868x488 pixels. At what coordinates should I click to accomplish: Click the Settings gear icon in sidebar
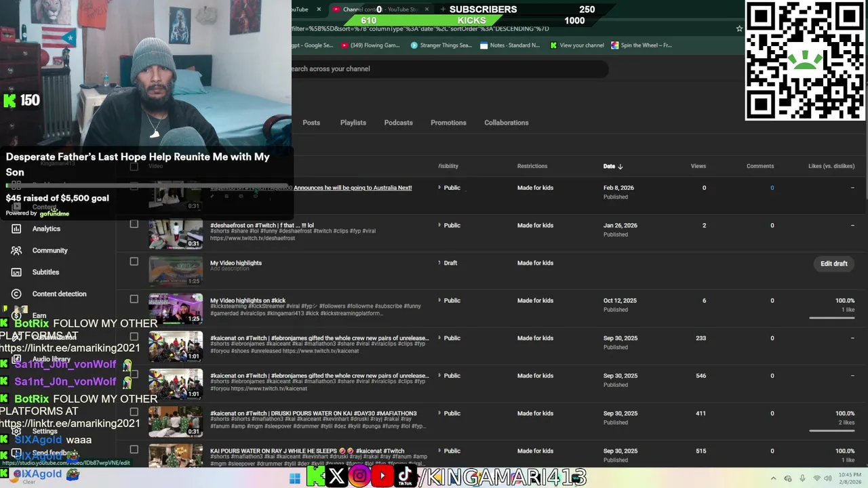click(x=16, y=431)
